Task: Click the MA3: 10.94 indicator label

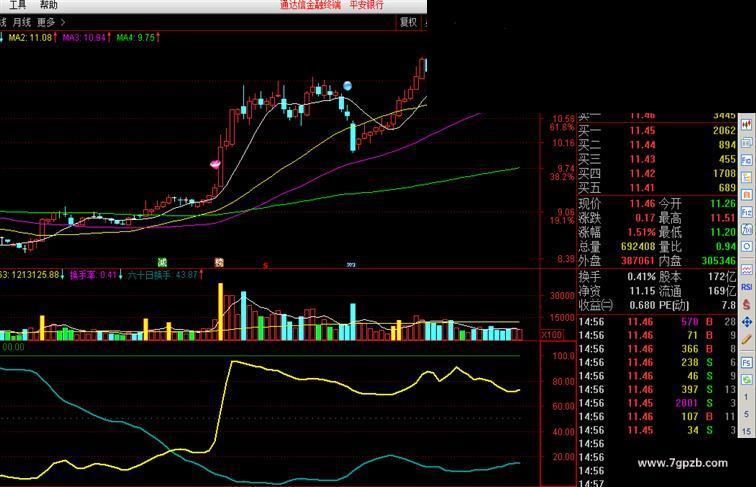Action: pyautogui.click(x=87, y=38)
